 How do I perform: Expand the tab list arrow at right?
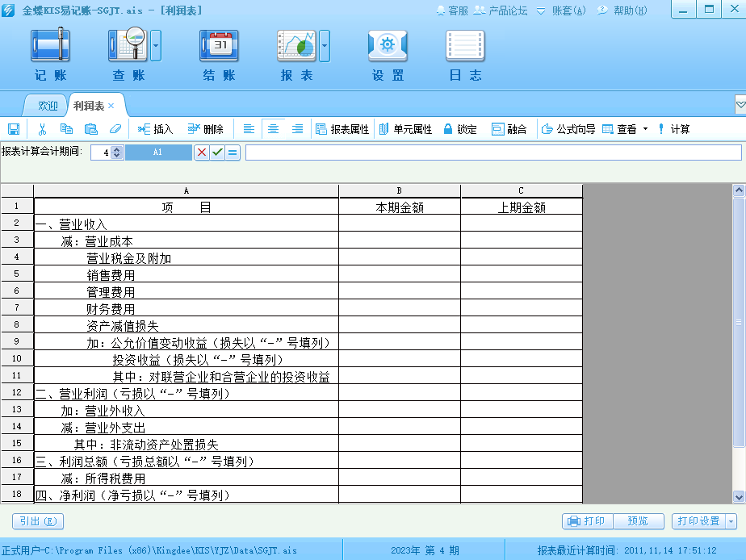[x=740, y=104]
